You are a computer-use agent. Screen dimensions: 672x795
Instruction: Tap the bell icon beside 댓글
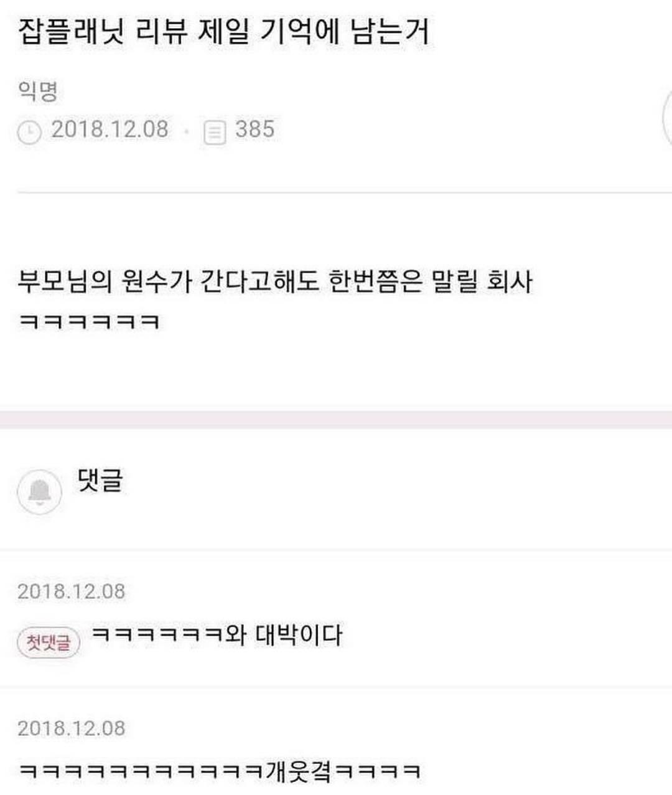[x=39, y=492]
